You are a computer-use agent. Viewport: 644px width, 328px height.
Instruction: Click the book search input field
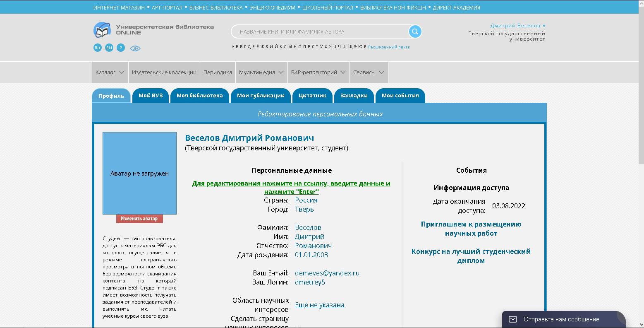[x=318, y=31]
